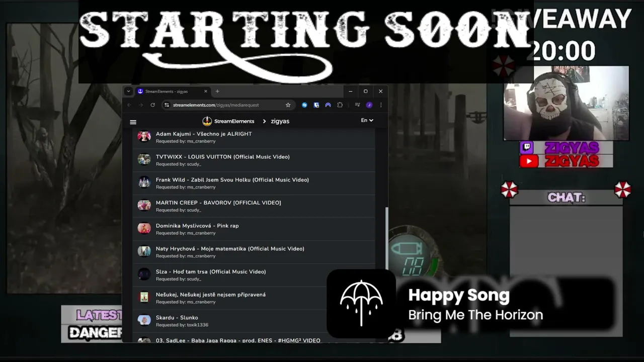Screen dimensions: 644x362
Task: Go forward in browser history
Action: (141, 105)
